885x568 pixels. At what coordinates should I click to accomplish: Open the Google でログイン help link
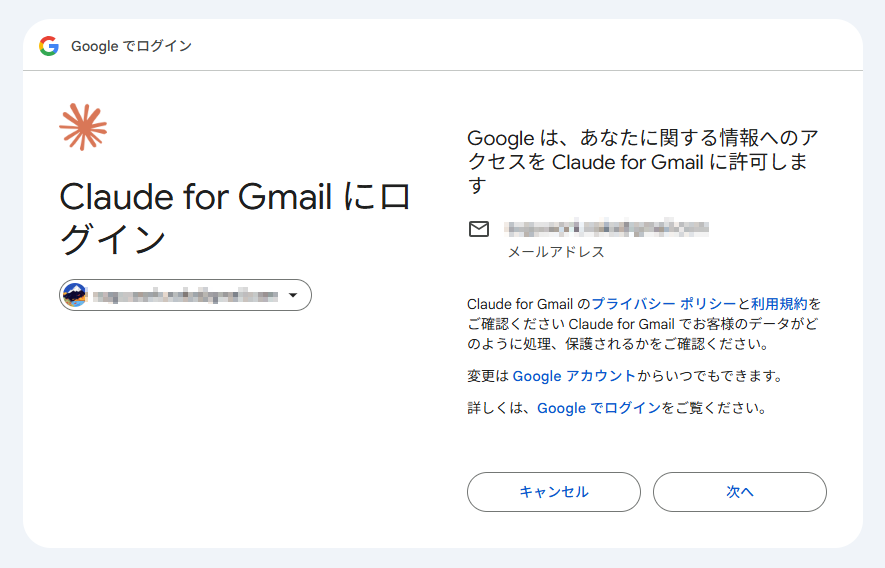tap(599, 408)
